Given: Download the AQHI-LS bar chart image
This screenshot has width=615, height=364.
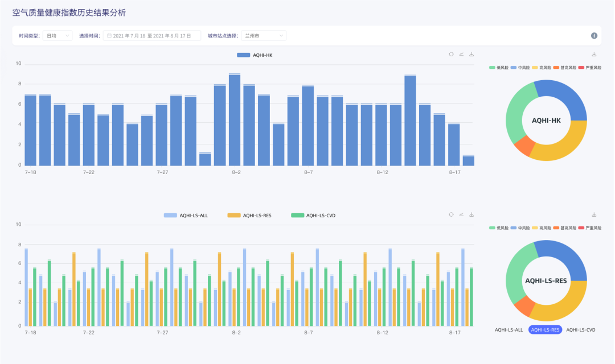Looking at the screenshot, I should coord(471,215).
